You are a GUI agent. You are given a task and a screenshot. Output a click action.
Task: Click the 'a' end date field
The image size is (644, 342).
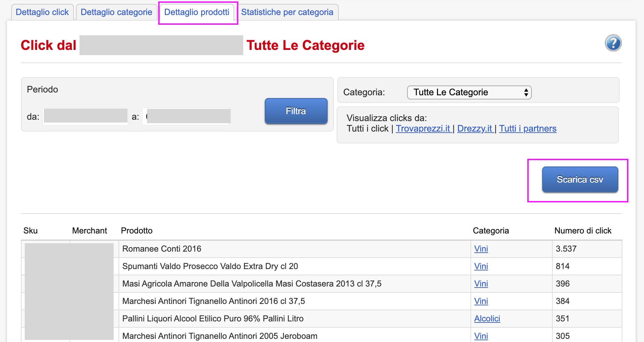pyautogui.click(x=186, y=116)
